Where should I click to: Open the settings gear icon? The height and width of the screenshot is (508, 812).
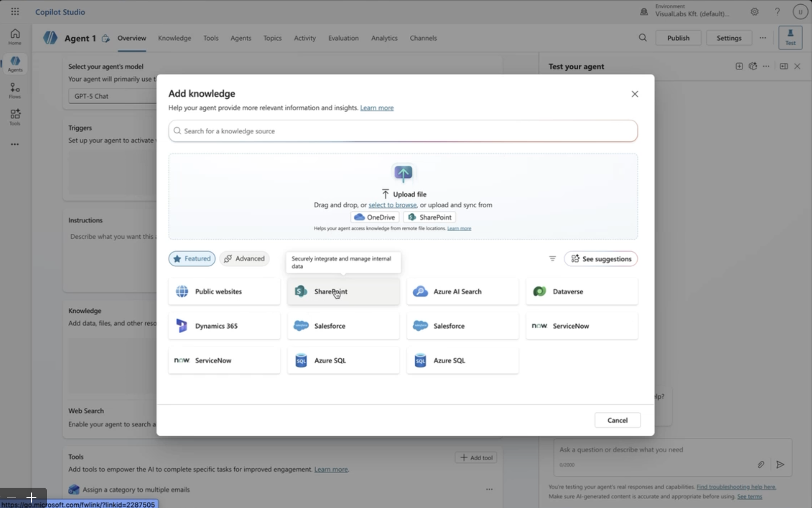click(754, 12)
